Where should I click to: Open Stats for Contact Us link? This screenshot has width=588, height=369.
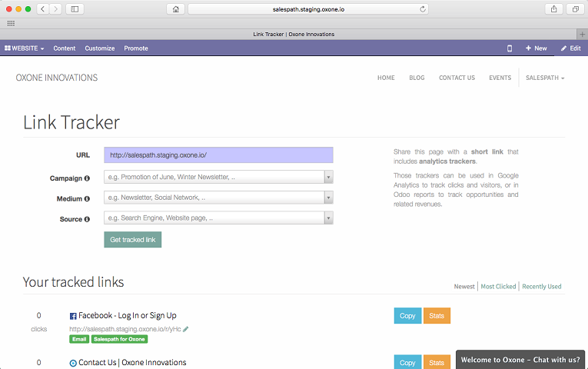[437, 362]
